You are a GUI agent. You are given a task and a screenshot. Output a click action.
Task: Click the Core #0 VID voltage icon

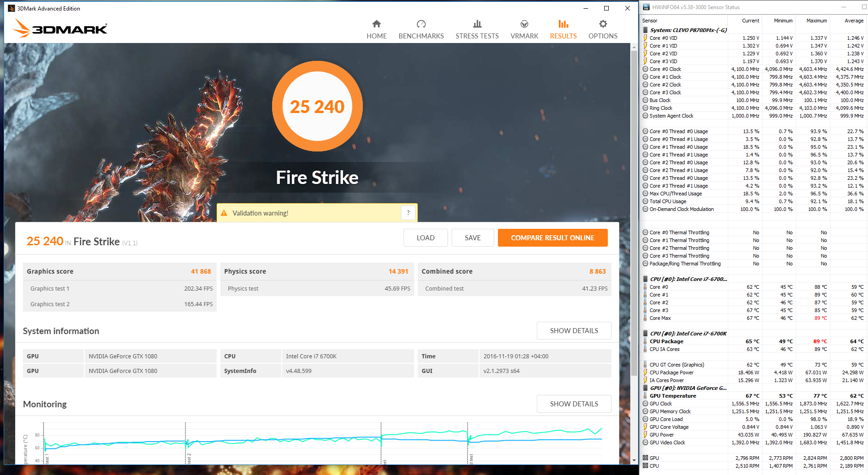pyautogui.click(x=645, y=38)
